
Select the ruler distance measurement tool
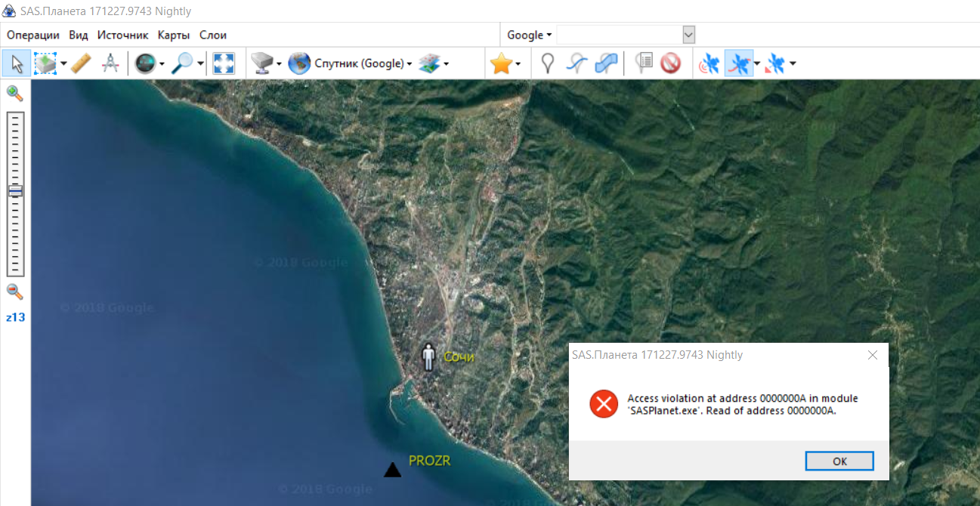[x=81, y=63]
